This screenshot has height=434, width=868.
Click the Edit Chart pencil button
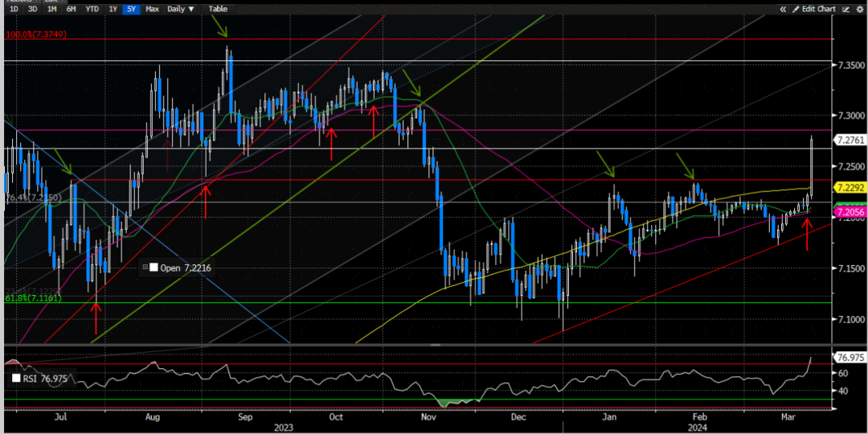click(x=814, y=9)
